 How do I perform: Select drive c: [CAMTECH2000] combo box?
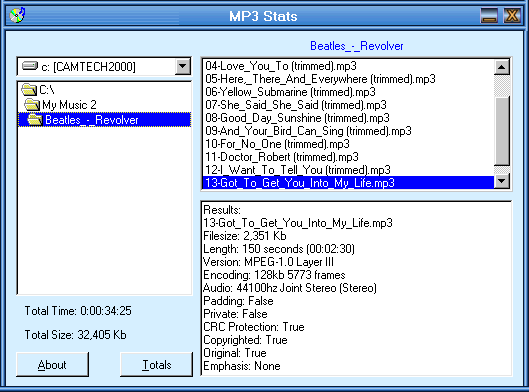(x=104, y=66)
